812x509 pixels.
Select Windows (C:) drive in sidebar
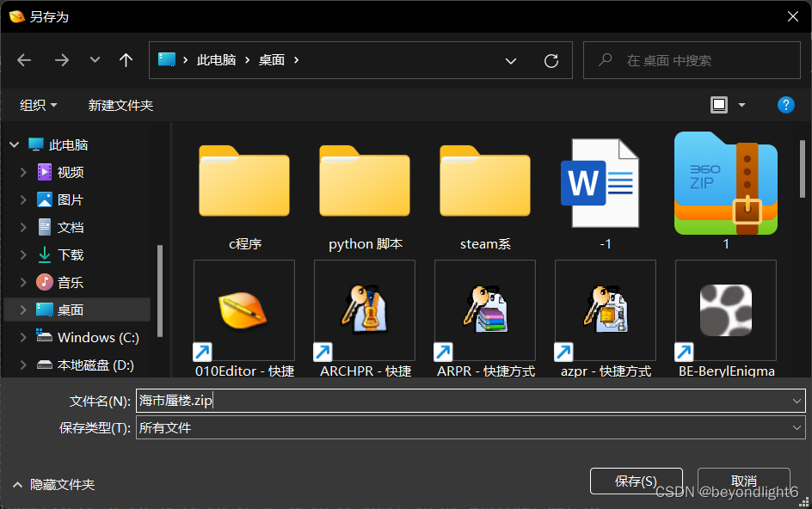click(98, 337)
